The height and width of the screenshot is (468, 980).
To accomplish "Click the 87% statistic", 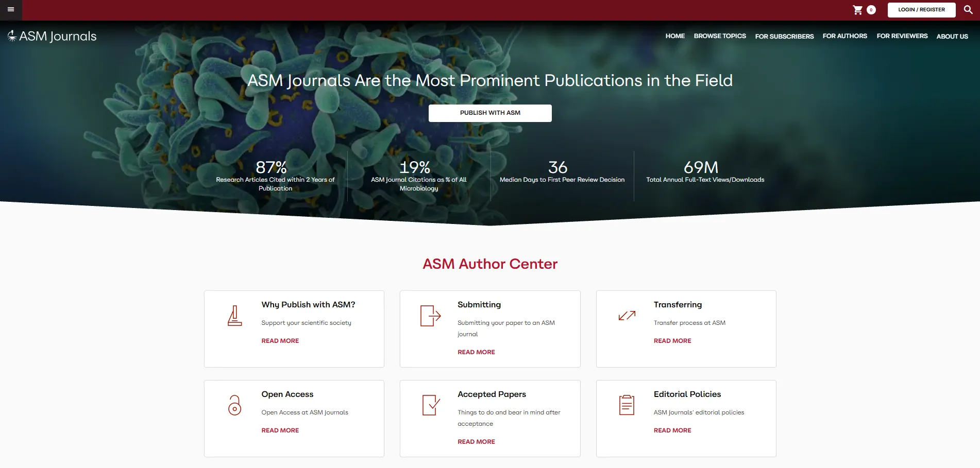I will (272, 167).
